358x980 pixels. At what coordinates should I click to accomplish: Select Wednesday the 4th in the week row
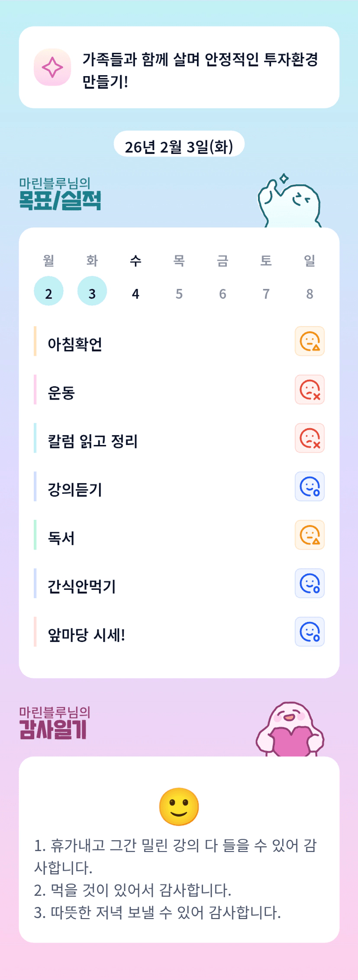click(135, 294)
